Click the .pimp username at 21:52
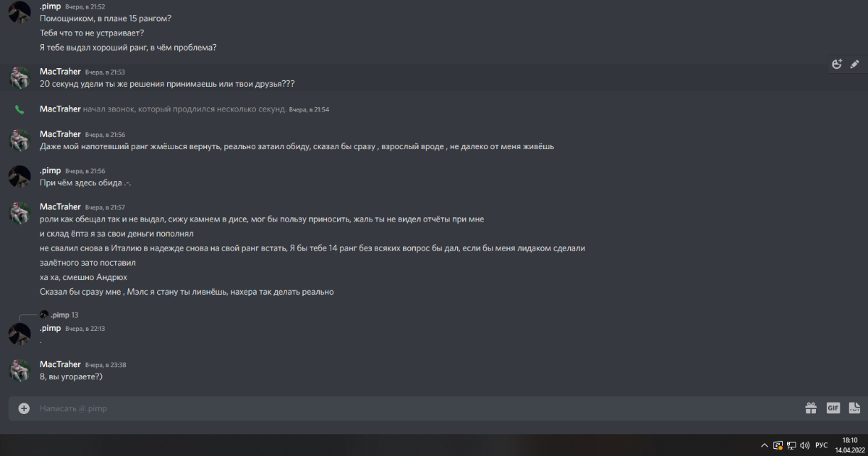This screenshot has height=456, width=868. [50, 6]
